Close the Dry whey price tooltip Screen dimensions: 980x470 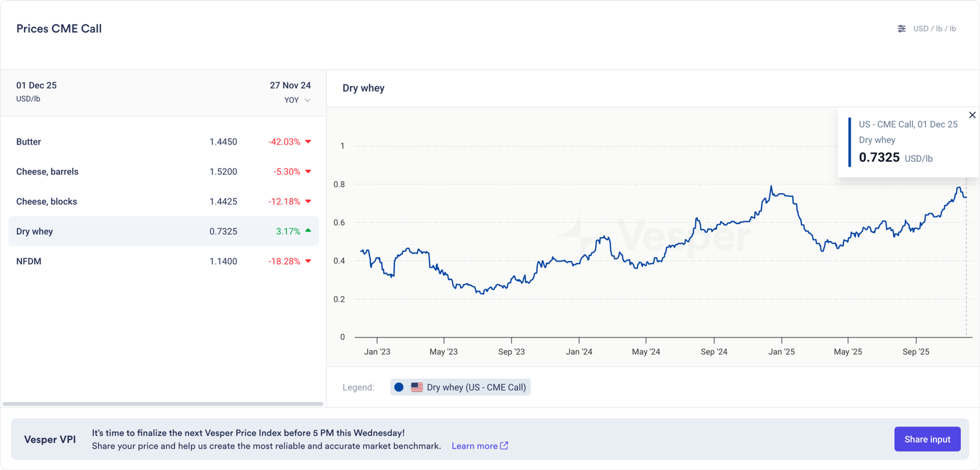[x=972, y=115]
